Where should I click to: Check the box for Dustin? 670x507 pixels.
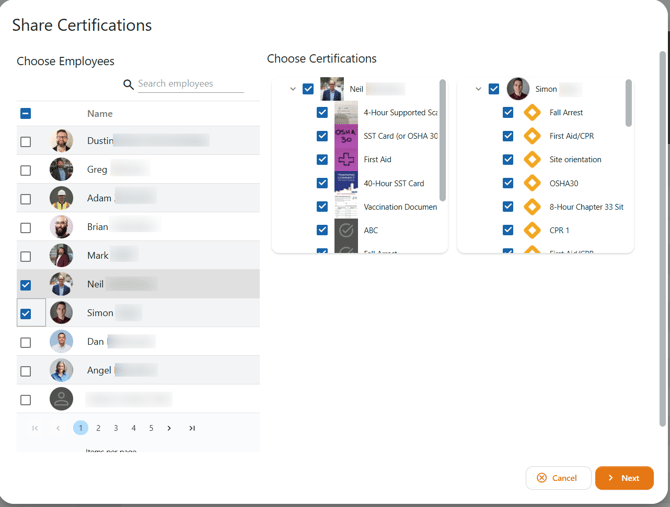click(26, 141)
